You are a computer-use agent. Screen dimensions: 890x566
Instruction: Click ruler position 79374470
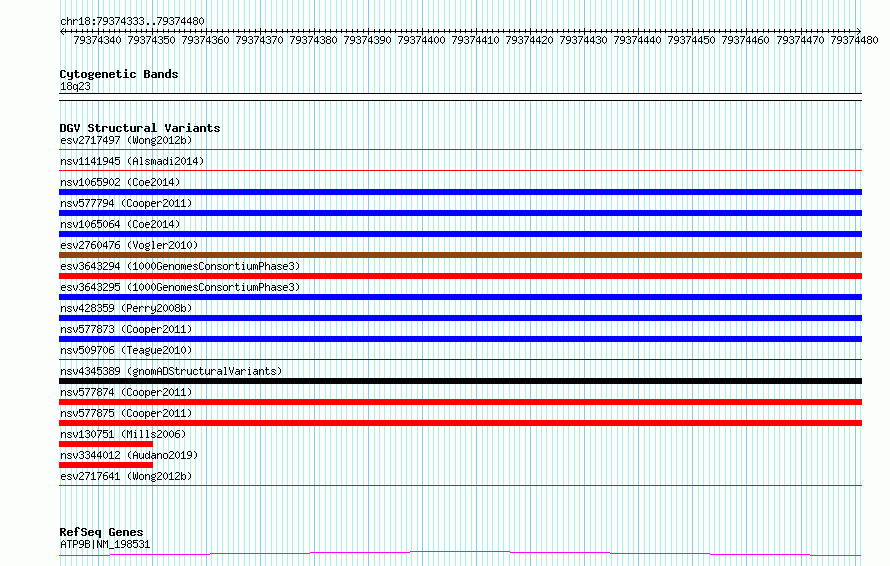800,41
